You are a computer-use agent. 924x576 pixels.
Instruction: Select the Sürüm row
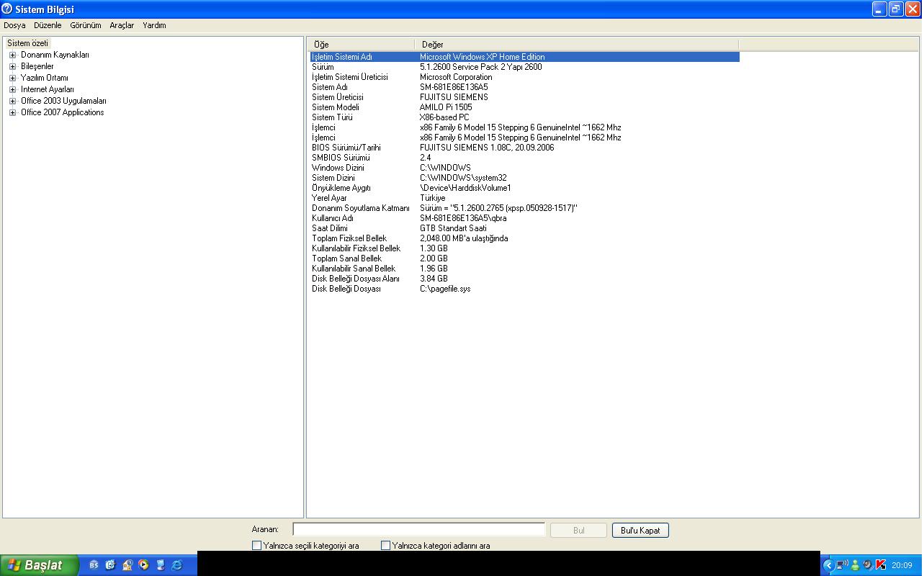pos(524,67)
